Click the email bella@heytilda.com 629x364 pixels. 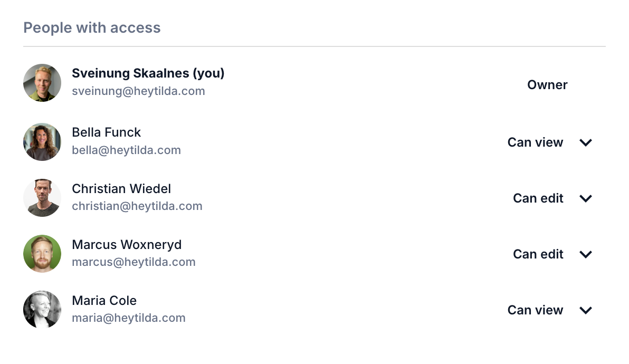[126, 150]
